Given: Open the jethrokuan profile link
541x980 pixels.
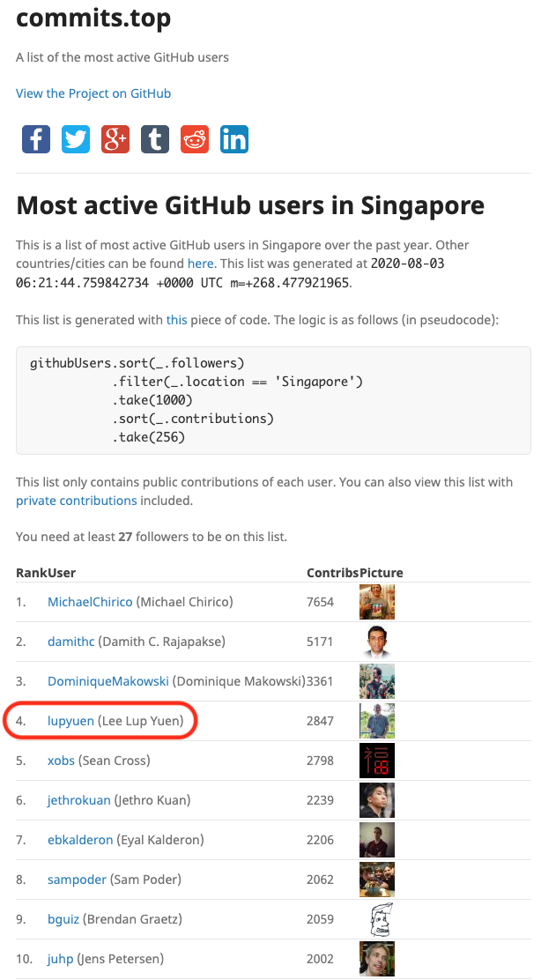Looking at the screenshot, I should (x=79, y=800).
